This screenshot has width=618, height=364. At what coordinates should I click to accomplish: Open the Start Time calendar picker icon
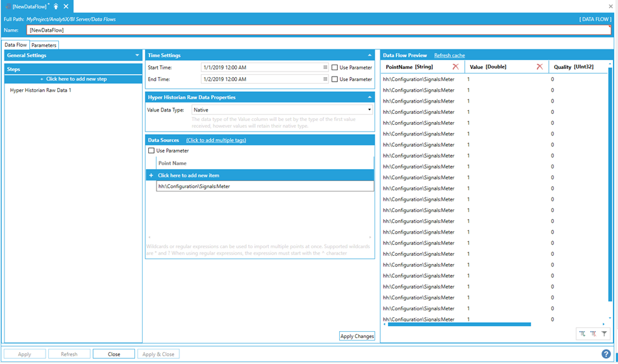[x=325, y=67]
